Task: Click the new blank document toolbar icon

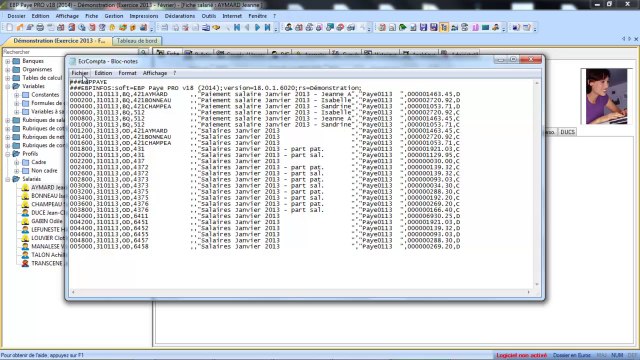Action: tap(9, 28)
